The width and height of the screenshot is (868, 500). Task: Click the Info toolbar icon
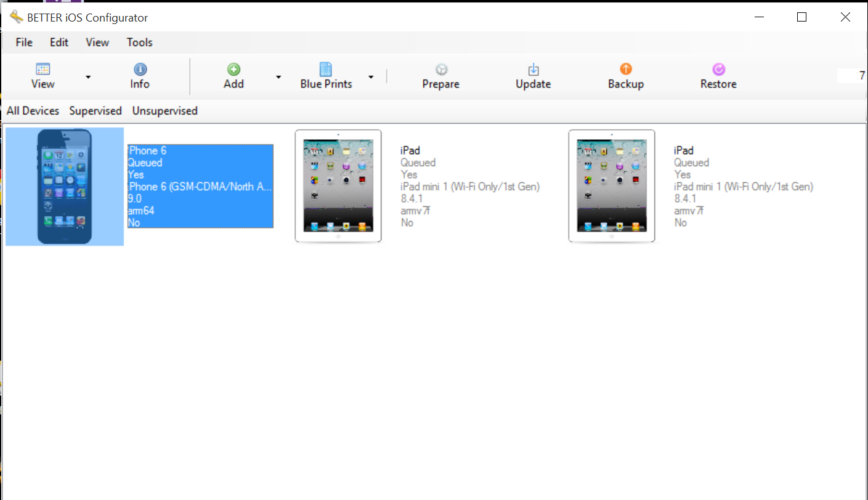(140, 69)
